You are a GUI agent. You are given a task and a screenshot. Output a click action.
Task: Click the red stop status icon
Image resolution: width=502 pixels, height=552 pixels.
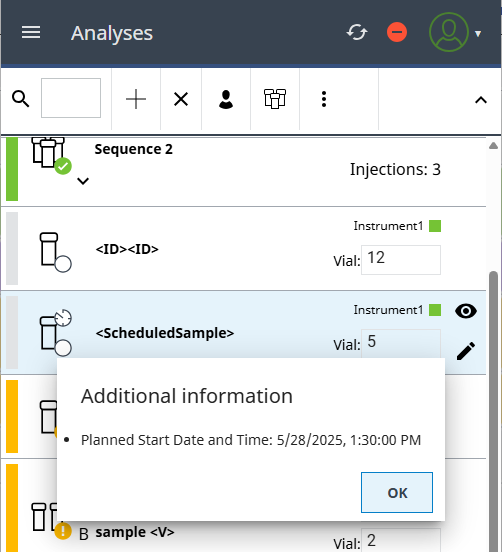(397, 32)
